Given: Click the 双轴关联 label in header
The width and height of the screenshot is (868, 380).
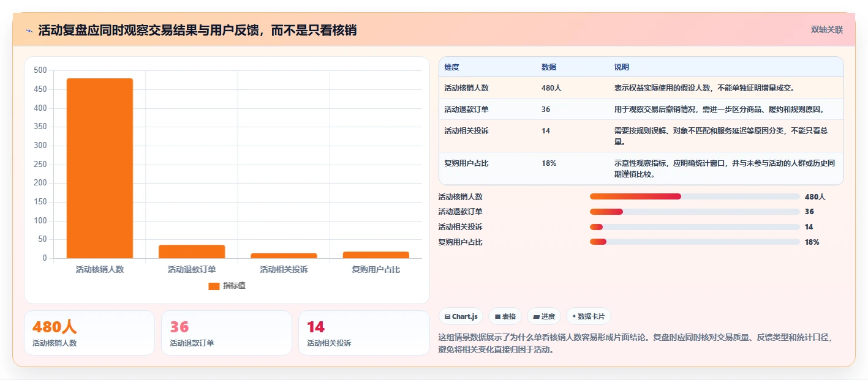Looking at the screenshot, I should click(827, 29).
